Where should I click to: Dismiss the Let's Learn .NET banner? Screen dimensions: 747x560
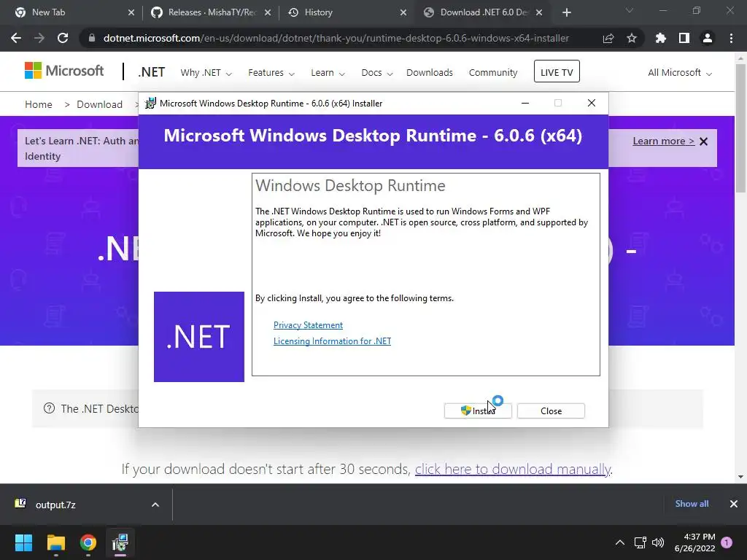pos(704,141)
